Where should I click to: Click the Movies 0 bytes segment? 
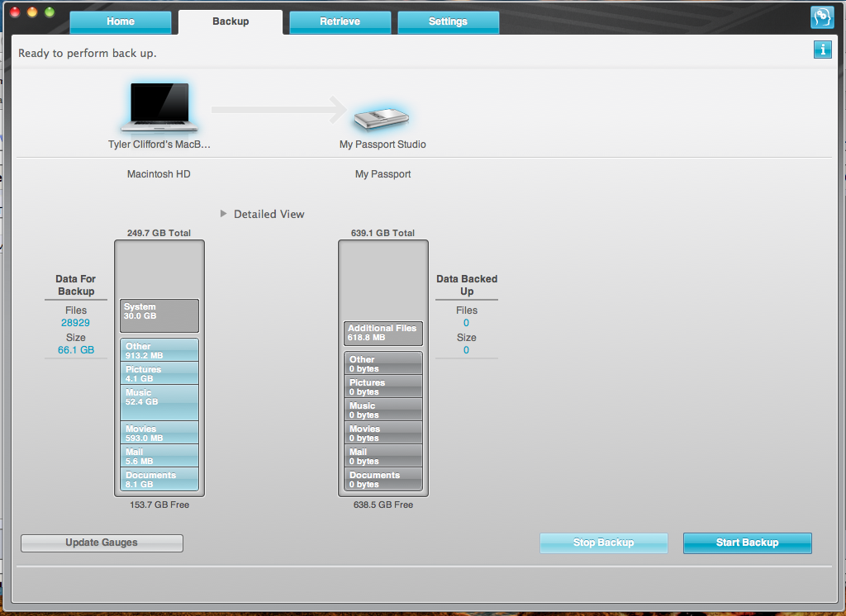tap(383, 433)
